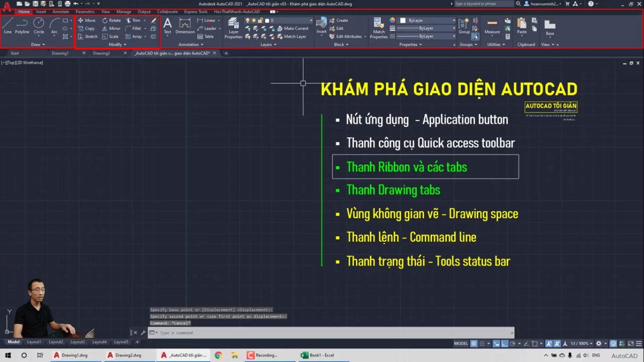Activate the Stretch command
The height and width of the screenshot is (362, 644).
click(x=88, y=36)
